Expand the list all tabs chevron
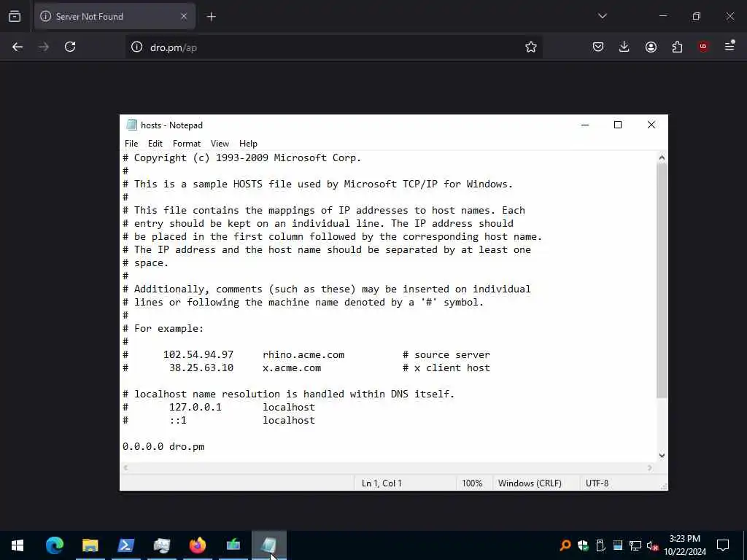 [602, 16]
